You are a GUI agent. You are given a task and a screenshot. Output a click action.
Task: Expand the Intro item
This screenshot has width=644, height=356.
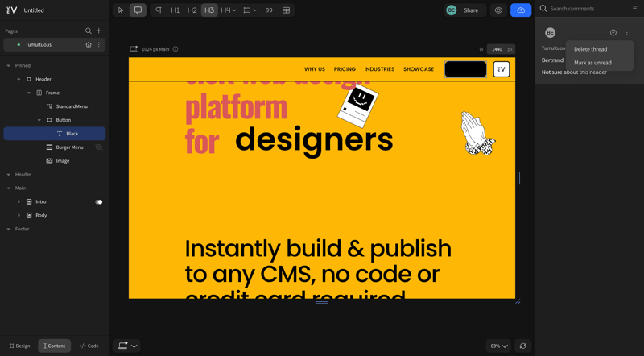(19, 202)
